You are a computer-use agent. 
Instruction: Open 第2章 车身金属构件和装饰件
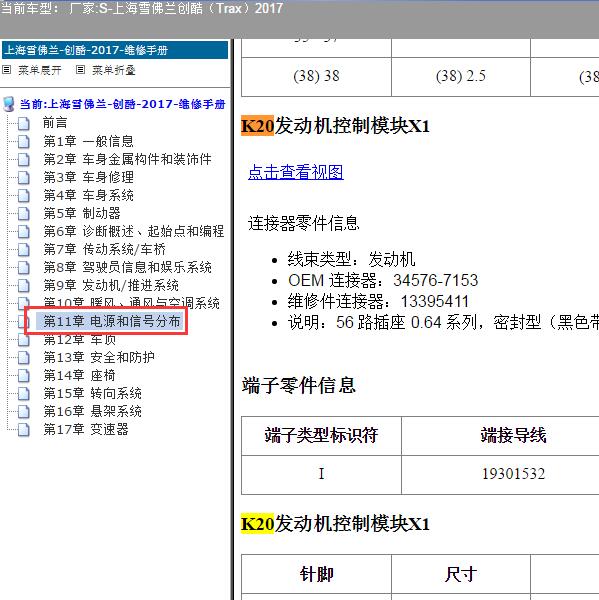click(x=127, y=159)
